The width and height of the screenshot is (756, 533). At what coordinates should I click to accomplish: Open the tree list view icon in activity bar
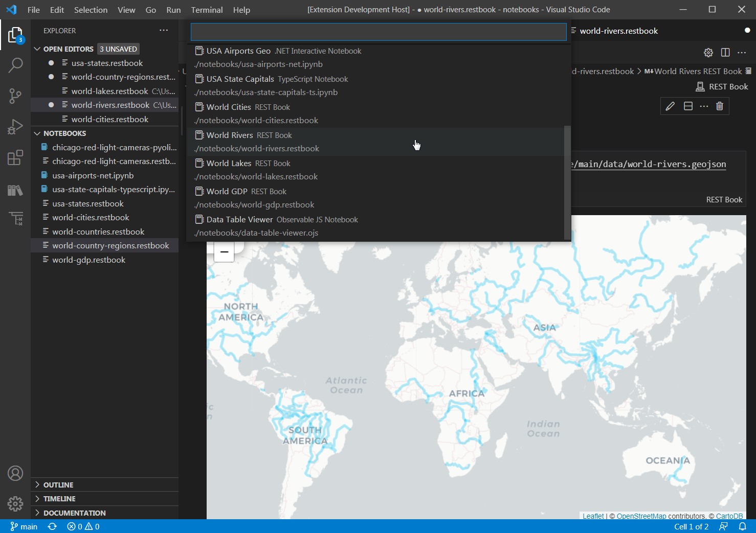(15, 219)
